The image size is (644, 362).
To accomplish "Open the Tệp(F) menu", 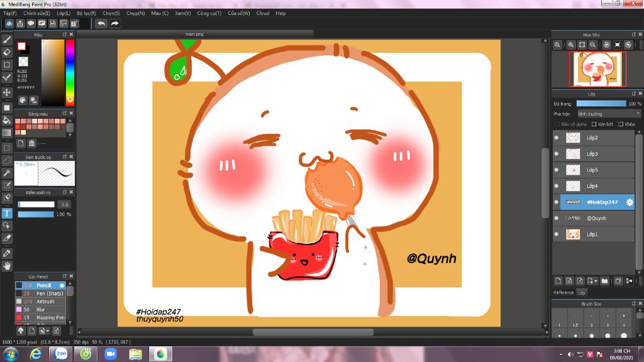I will click(x=10, y=13).
